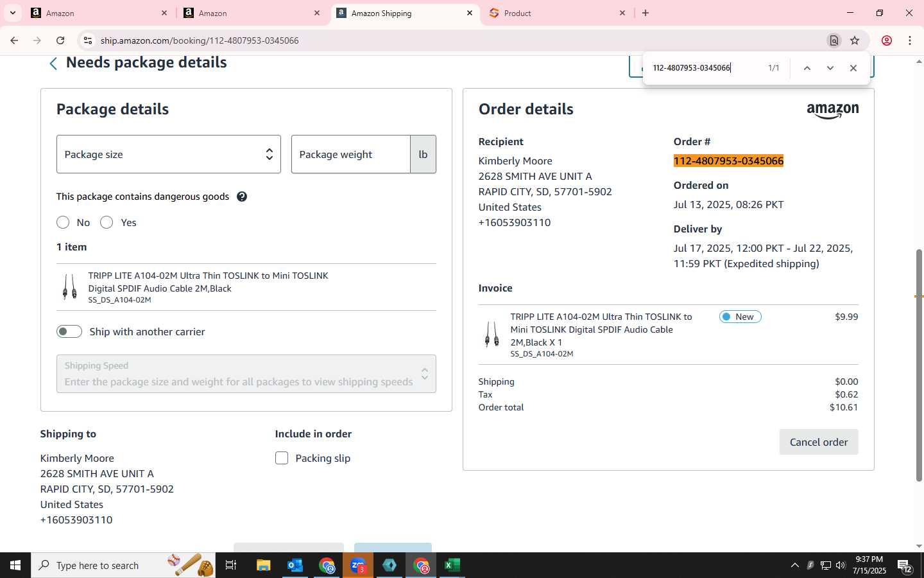Click the Windows search box
The height and width of the screenshot is (578, 924).
[x=123, y=565]
